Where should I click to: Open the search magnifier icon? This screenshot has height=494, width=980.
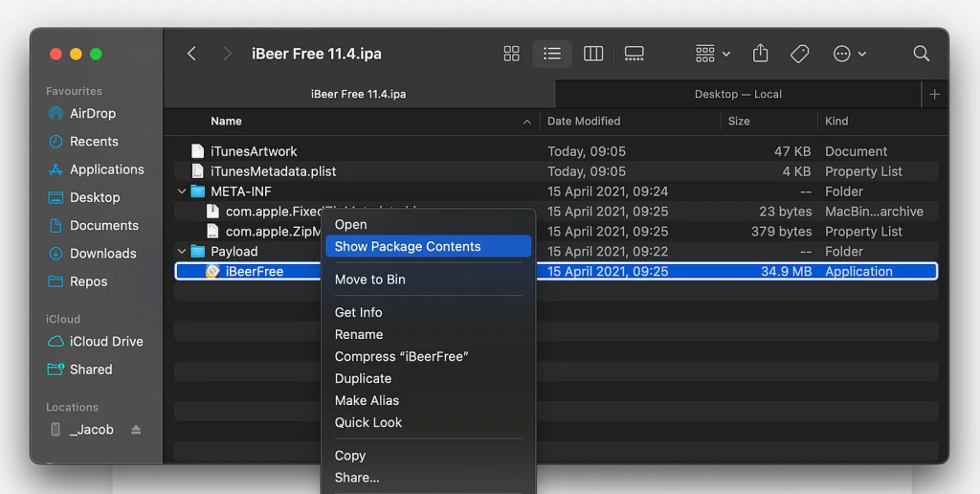click(921, 54)
